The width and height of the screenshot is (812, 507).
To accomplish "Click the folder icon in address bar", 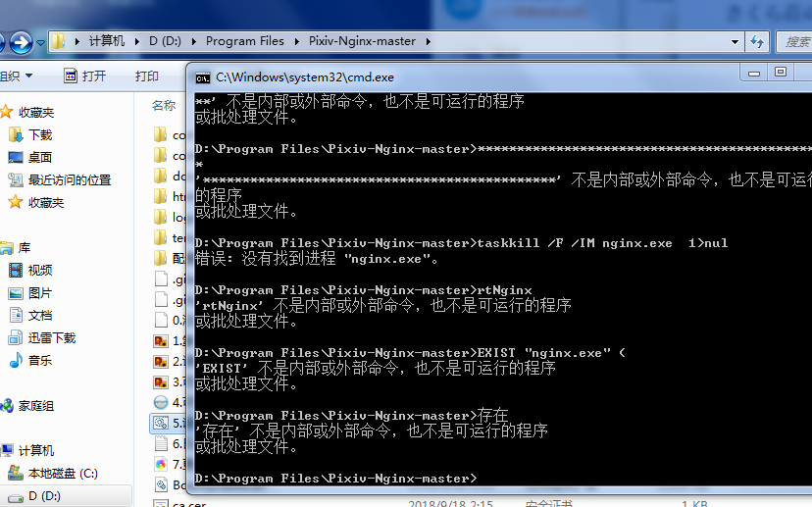I will (x=58, y=41).
